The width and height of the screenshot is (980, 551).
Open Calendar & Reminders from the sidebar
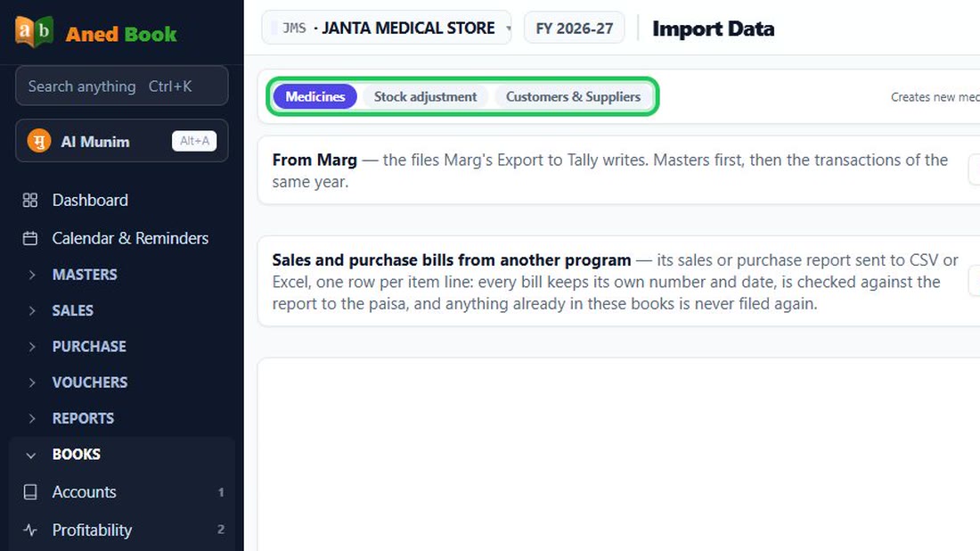coord(122,238)
